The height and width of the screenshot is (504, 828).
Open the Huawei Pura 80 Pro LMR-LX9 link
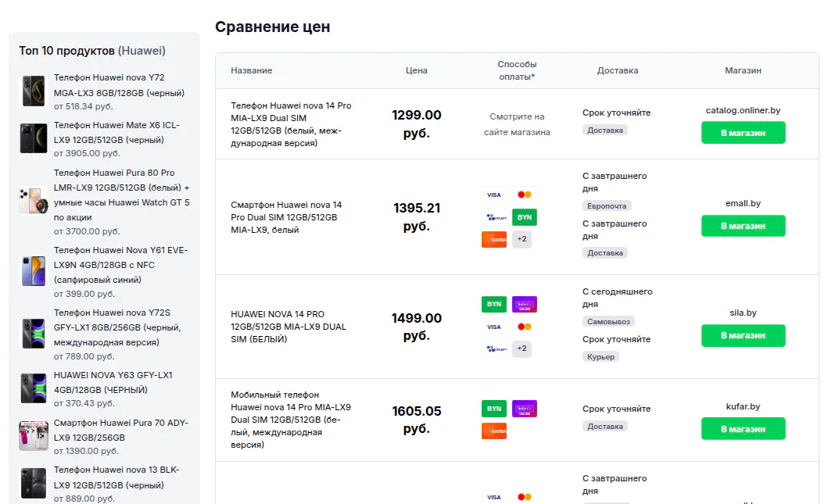pos(121,195)
